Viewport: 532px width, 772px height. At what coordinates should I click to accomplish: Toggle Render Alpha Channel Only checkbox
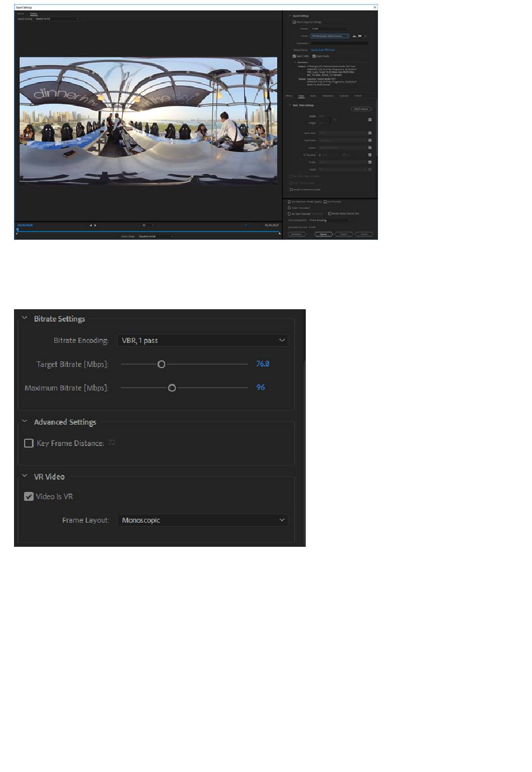(x=329, y=213)
